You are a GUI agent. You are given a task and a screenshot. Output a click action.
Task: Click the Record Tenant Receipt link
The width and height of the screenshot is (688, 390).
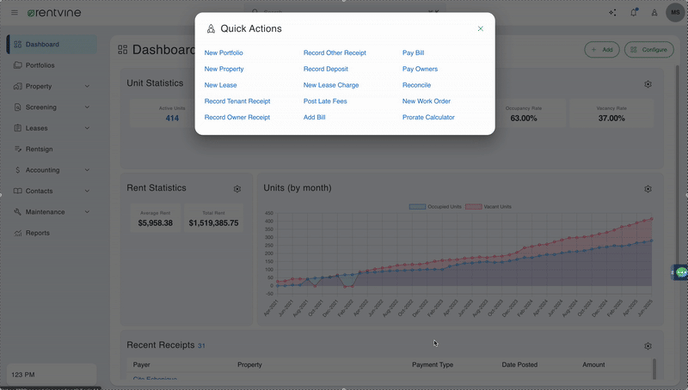237,101
